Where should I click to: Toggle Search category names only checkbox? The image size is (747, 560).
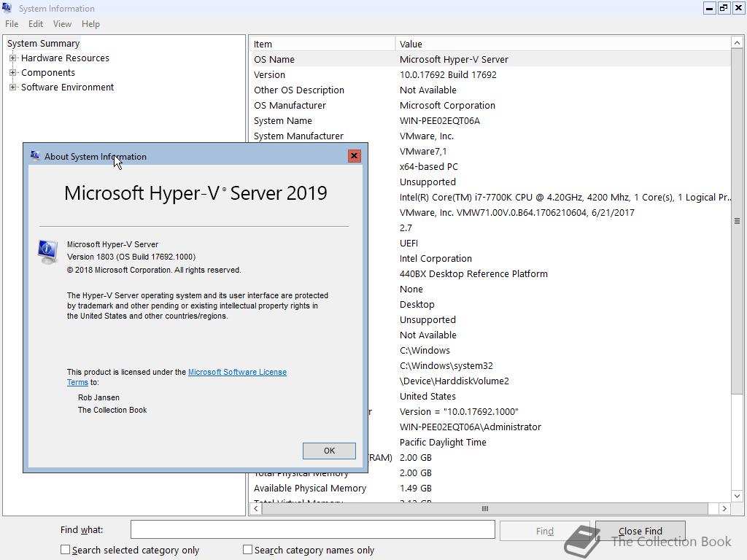247,550
